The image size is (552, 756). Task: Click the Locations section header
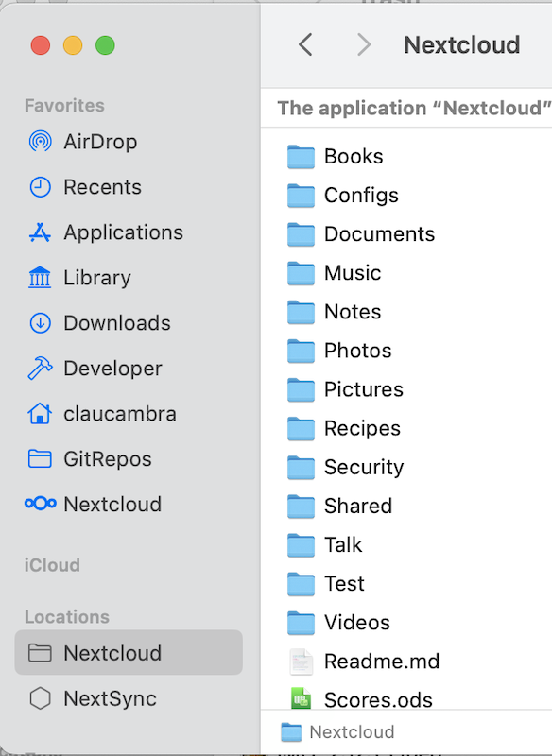pos(67,617)
